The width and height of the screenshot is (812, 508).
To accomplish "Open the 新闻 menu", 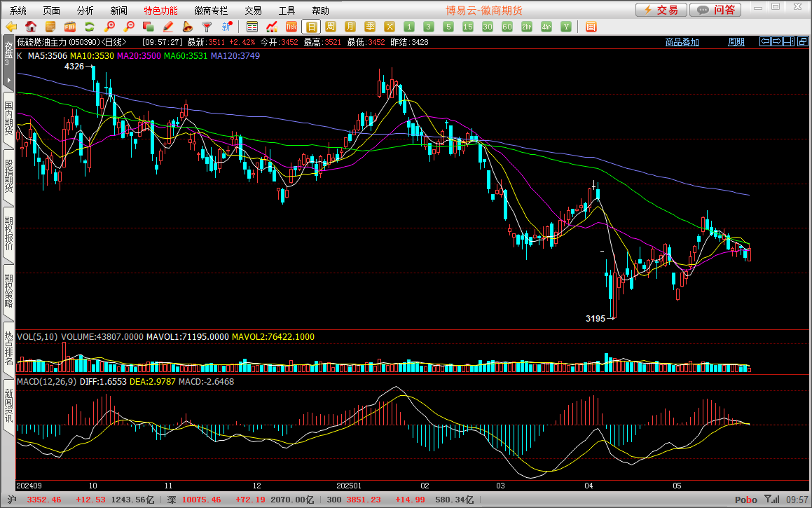I will coord(119,11).
